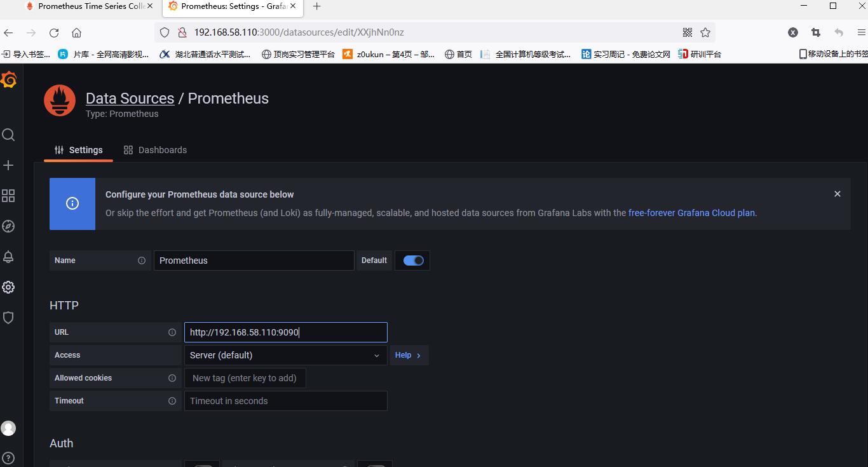The height and width of the screenshot is (467, 868).
Task: Bookmark this page with star icon
Action: point(705,32)
